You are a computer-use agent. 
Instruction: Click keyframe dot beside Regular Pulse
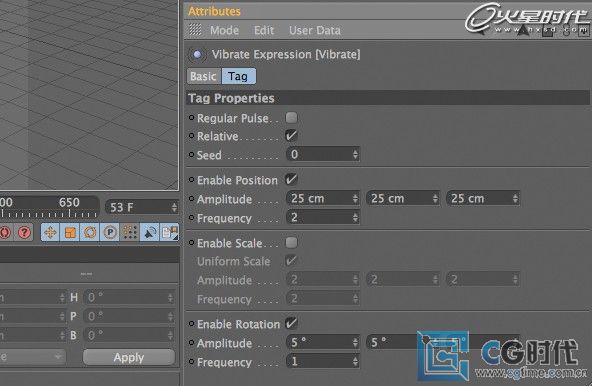191,118
